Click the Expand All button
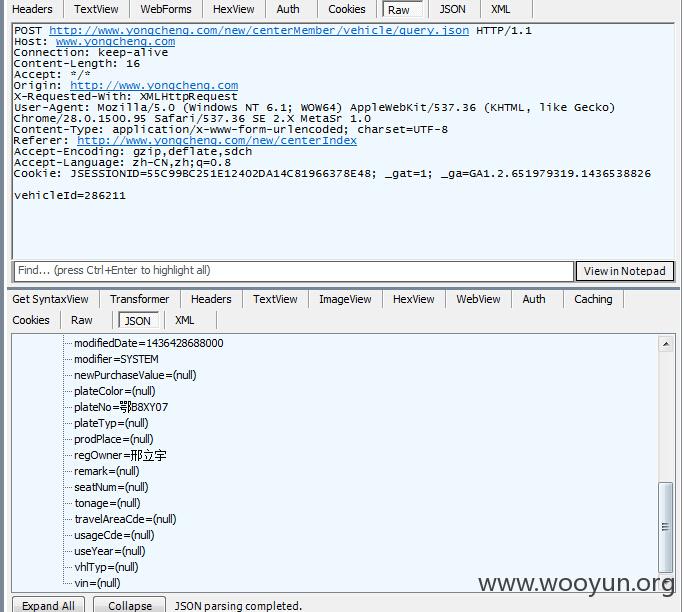Screen dimensions: 684x612 click(x=48, y=605)
